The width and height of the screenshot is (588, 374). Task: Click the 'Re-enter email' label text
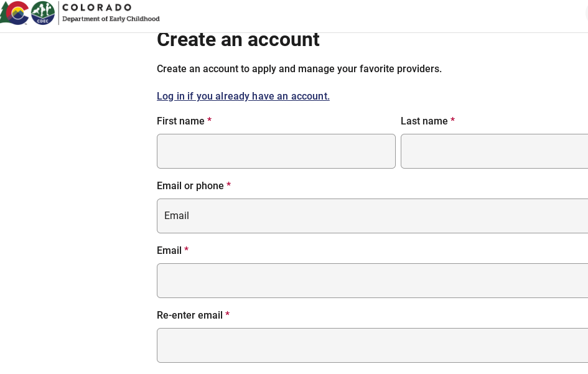pyautogui.click(x=189, y=316)
